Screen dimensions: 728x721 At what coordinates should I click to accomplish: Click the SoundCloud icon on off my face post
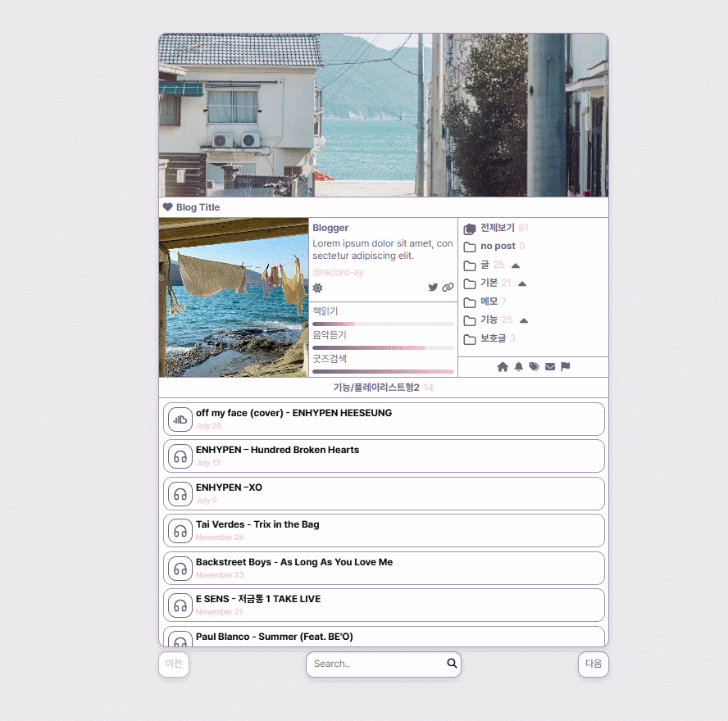(180, 419)
